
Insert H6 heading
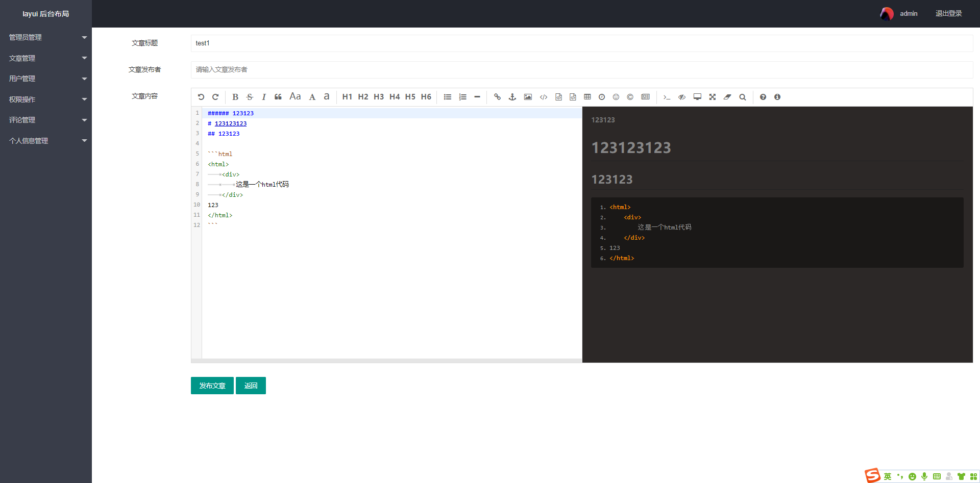click(426, 97)
